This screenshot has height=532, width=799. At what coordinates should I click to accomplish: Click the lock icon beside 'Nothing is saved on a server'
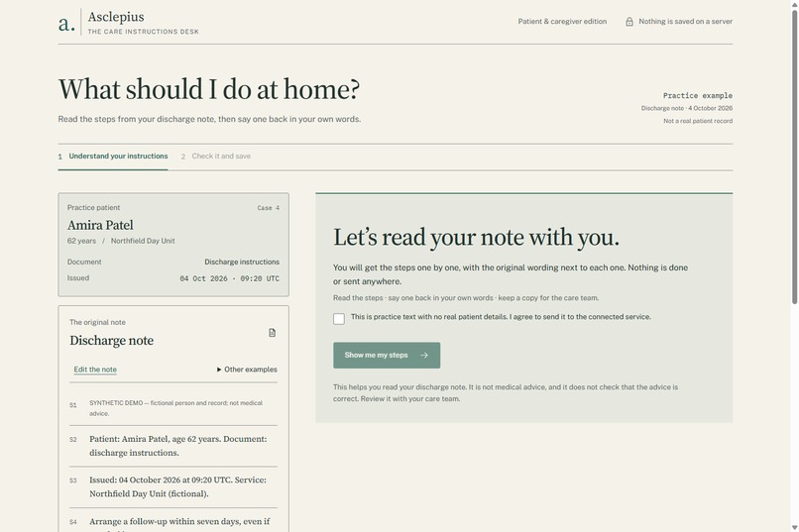point(629,22)
